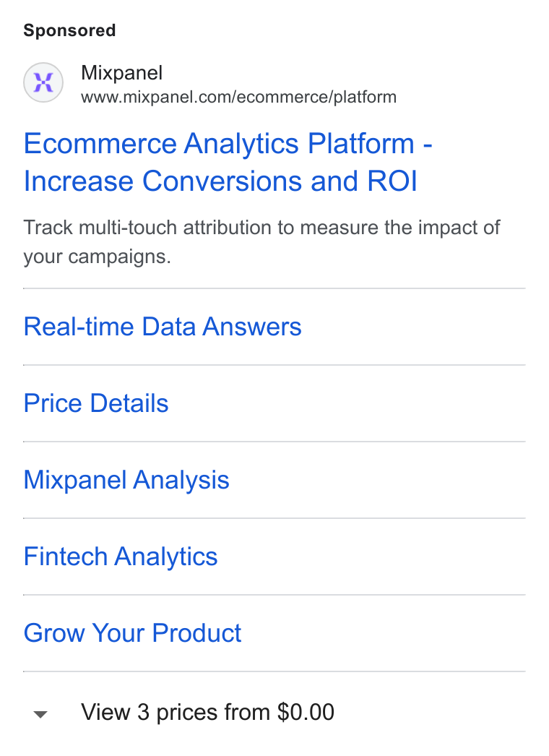Click the Sponsored label
This screenshot has width=549, height=756.
click(69, 30)
